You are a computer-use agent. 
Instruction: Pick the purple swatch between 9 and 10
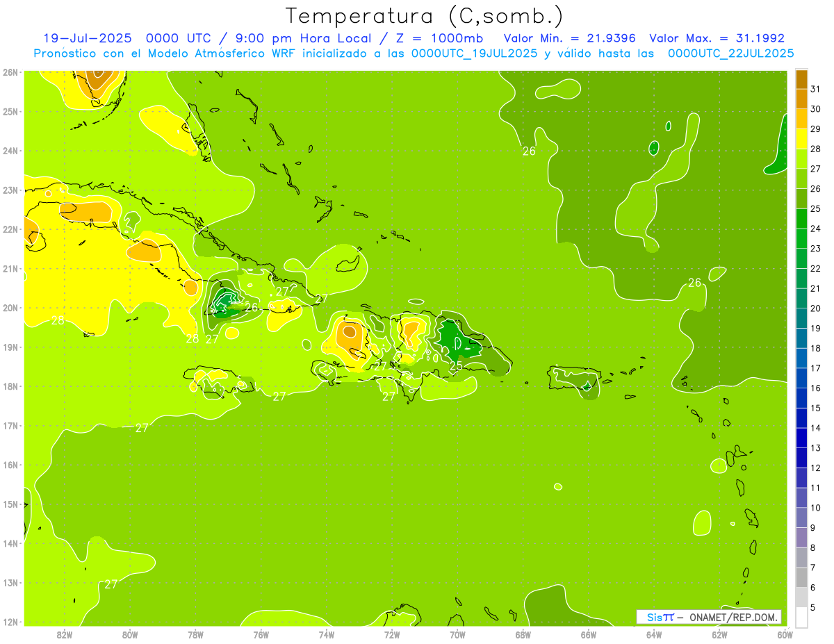coord(802,518)
